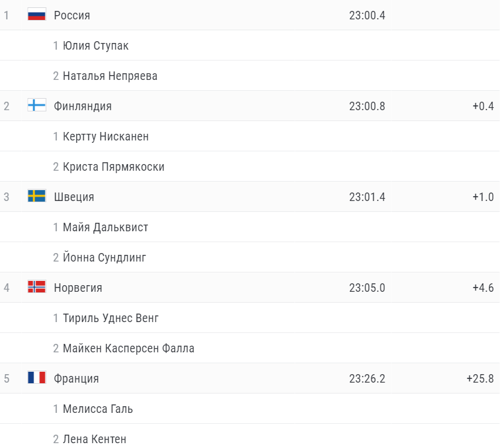Click the Norwegian flag icon
Image resolution: width=500 pixels, height=448 pixels.
37,287
